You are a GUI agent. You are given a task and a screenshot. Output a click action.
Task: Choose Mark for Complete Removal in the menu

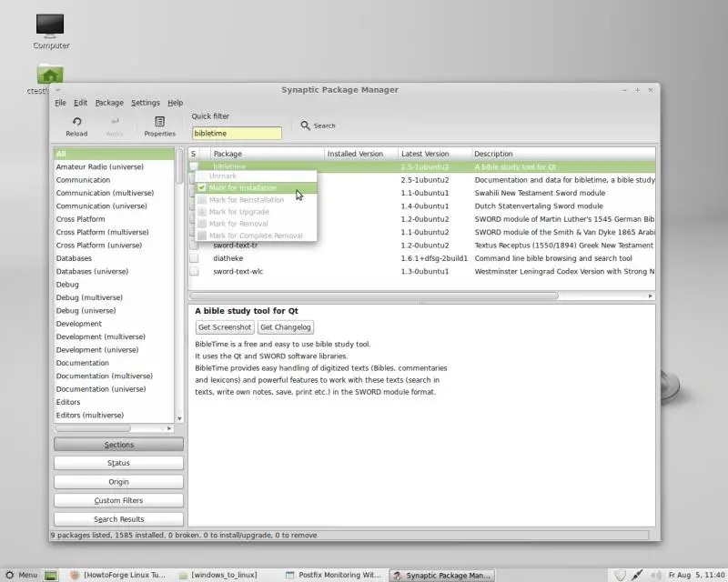[x=257, y=236]
